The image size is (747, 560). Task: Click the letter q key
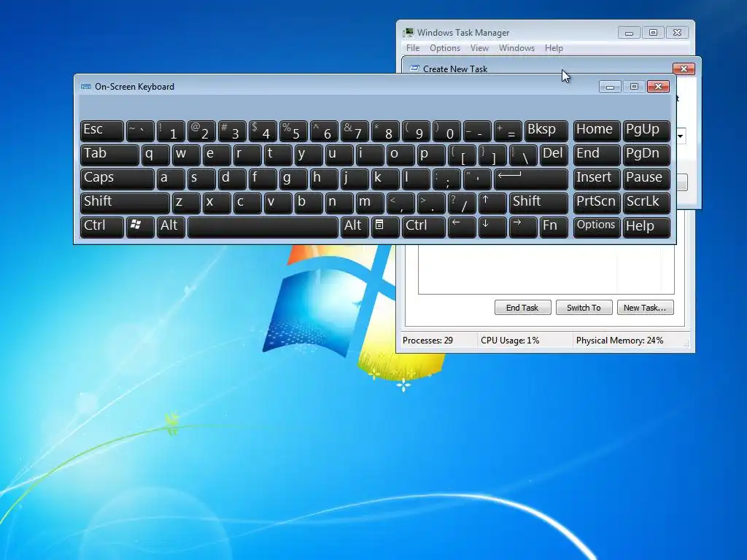pyautogui.click(x=155, y=155)
